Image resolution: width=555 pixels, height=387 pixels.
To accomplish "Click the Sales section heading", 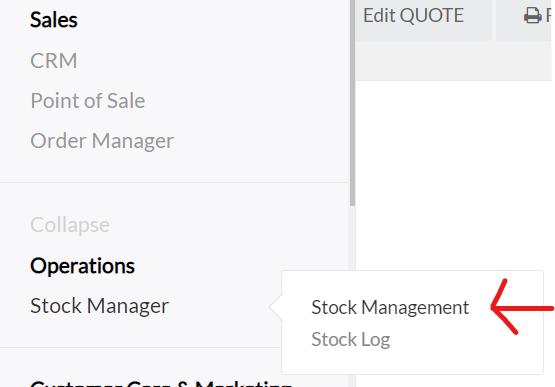I will 53,20.
